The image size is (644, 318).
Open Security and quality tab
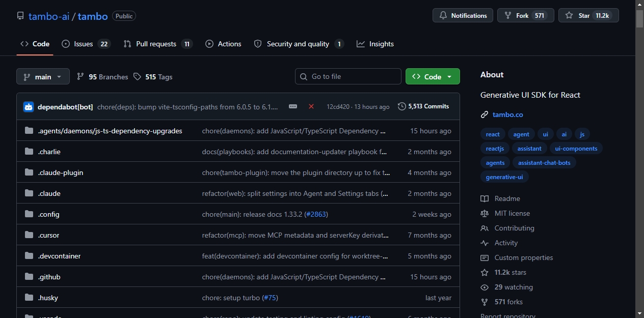[x=299, y=44]
